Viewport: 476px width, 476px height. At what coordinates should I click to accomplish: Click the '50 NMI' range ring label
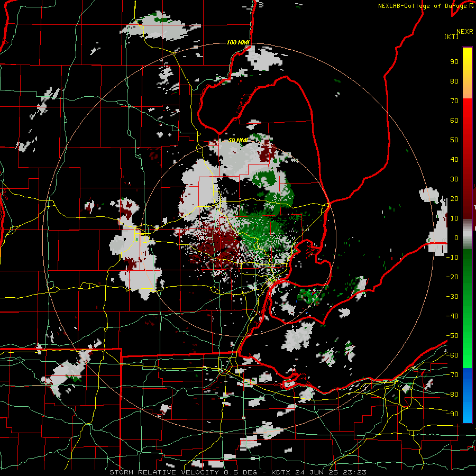click(238, 140)
